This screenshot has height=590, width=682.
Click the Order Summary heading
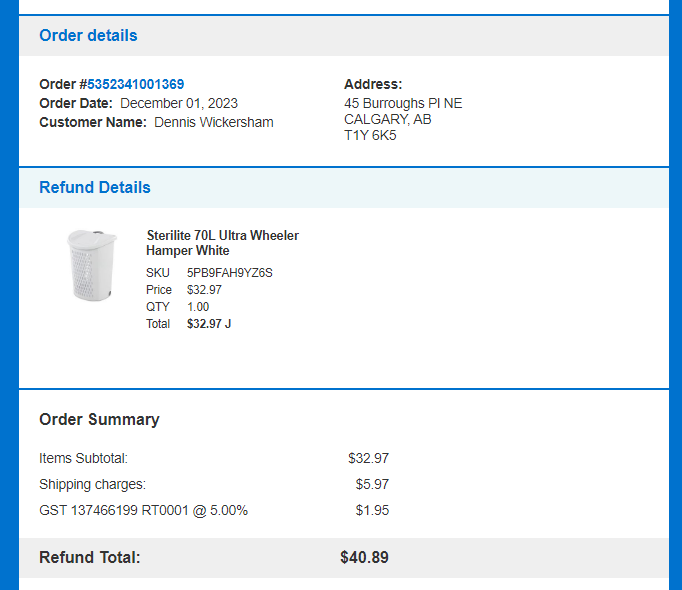(99, 419)
